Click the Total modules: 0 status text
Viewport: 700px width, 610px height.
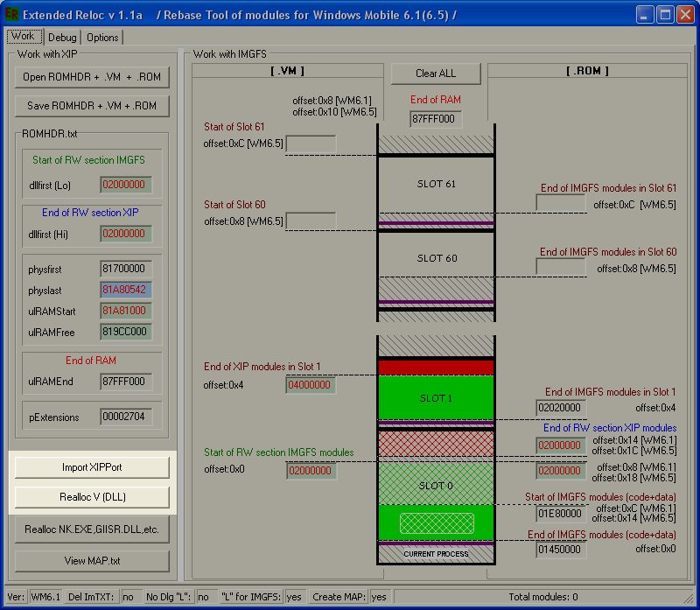tap(542, 597)
